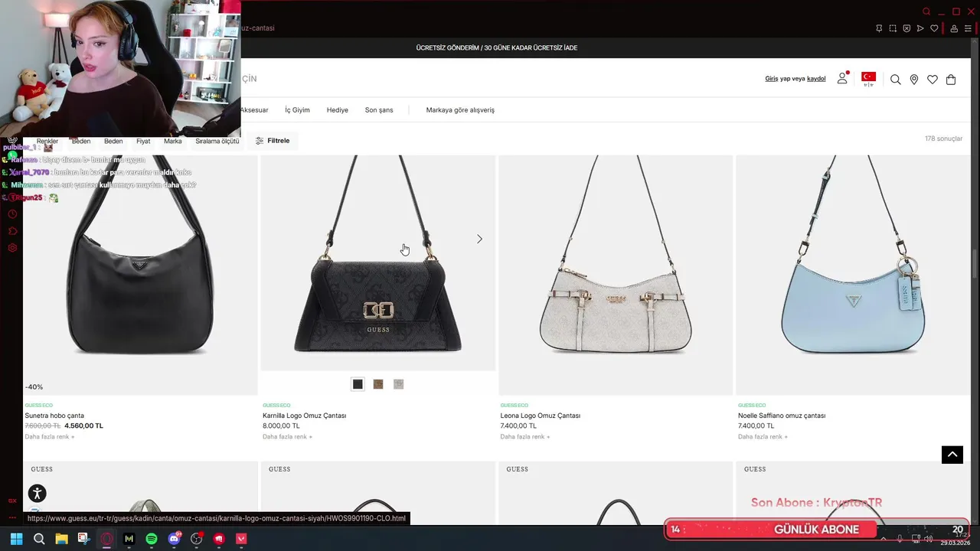The height and width of the screenshot is (551, 980).
Task: Click the Opera GX taskbar icon
Action: click(x=106, y=539)
